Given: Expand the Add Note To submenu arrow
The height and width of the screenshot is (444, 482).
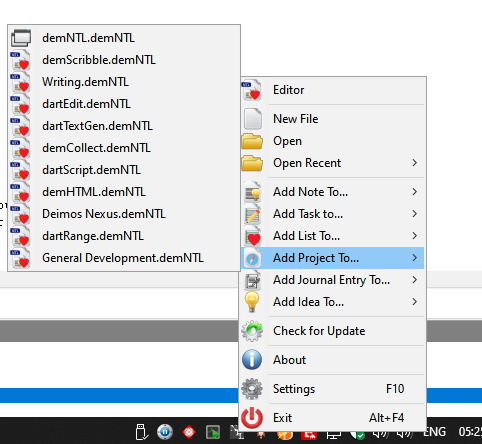Looking at the screenshot, I should point(414,192).
